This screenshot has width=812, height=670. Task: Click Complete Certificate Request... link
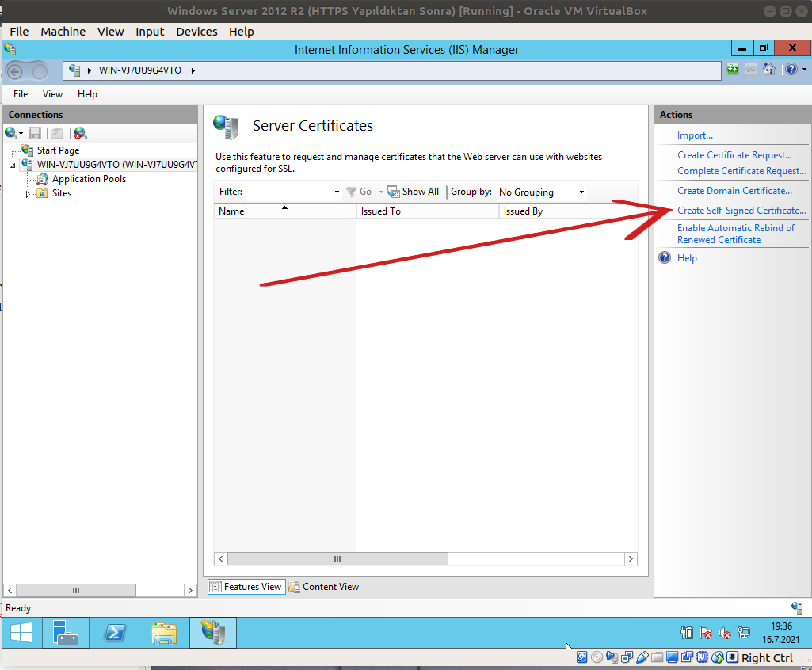point(741,171)
